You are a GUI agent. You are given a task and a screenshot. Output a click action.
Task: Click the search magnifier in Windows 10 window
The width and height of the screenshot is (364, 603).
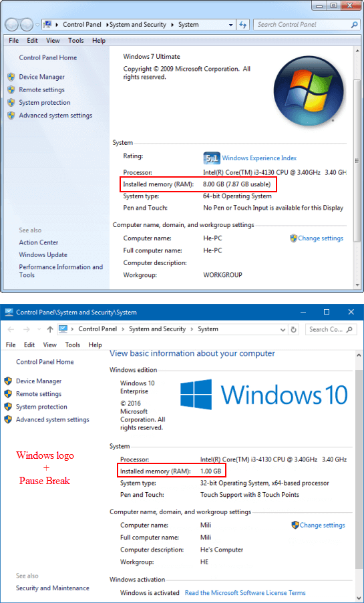[x=349, y=330]
